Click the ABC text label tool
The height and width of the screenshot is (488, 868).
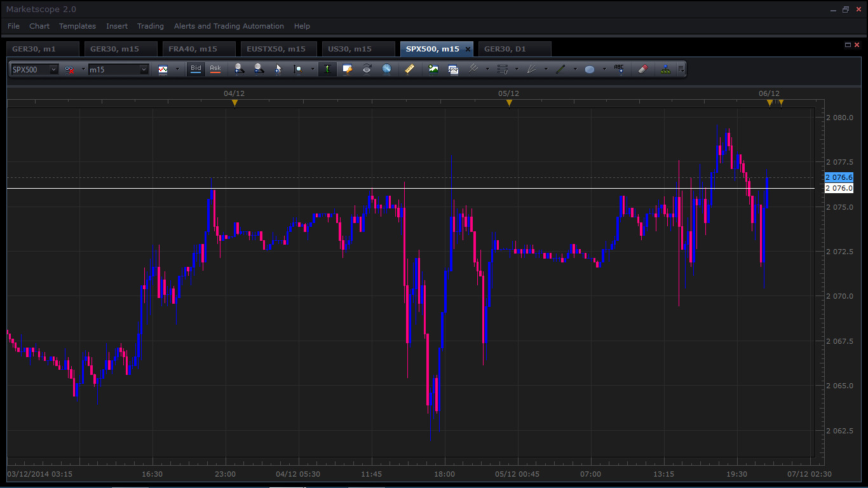click(x=619, y=69)
